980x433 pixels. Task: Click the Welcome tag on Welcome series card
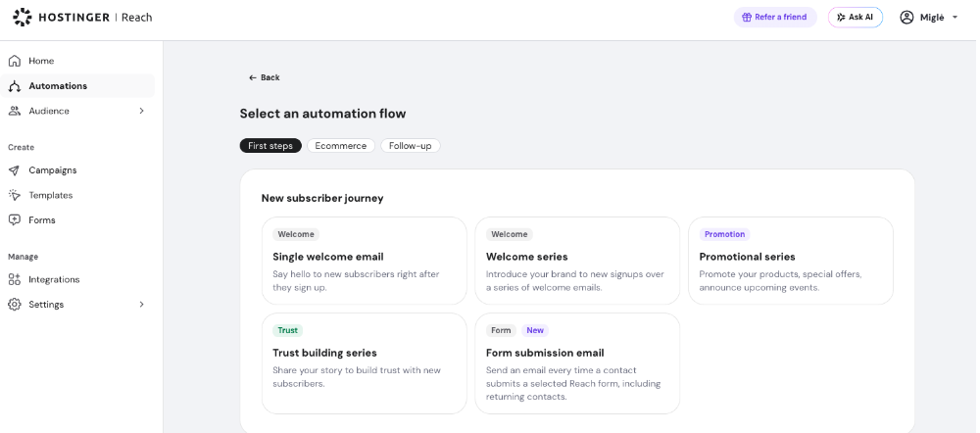pyautogui.click(x=510, y=234)
